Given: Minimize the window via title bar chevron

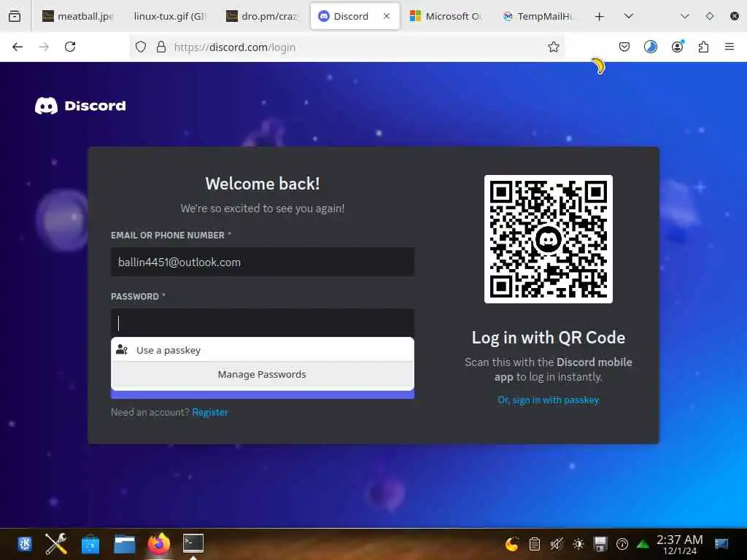Looking at the screenshot, I should pos(685,16).
